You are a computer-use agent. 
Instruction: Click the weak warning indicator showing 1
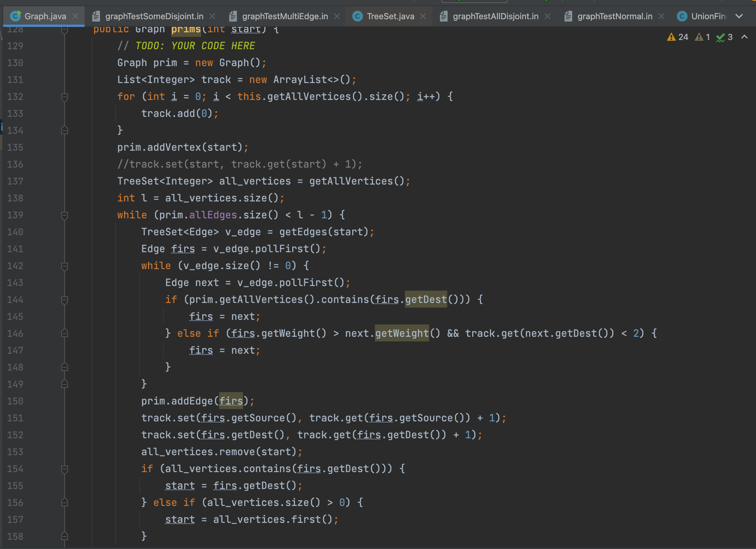pyautogui.click(x=702, y=37)
